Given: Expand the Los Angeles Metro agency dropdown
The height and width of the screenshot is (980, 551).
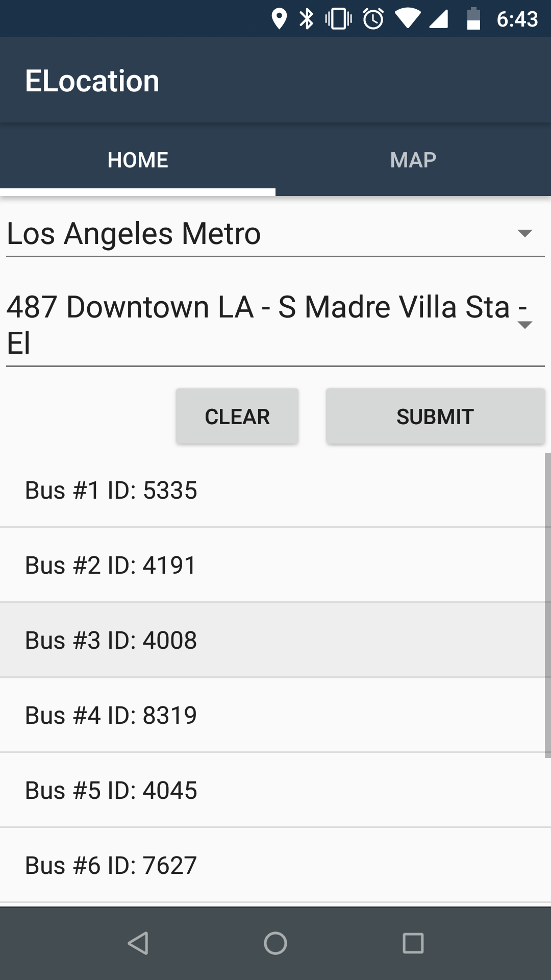Looking at the screenshot, I should (275, 234).
